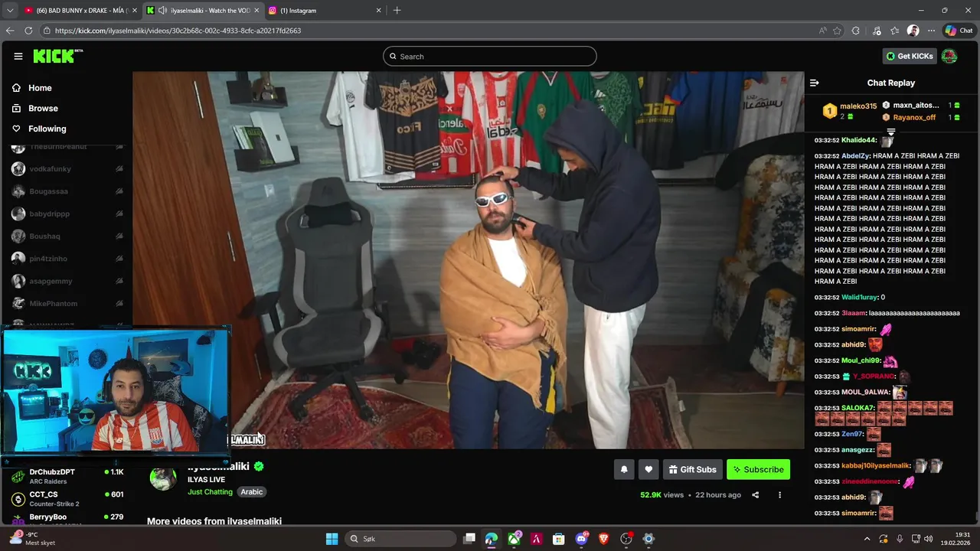Click the Get KICKs button

tap(910, 56)
